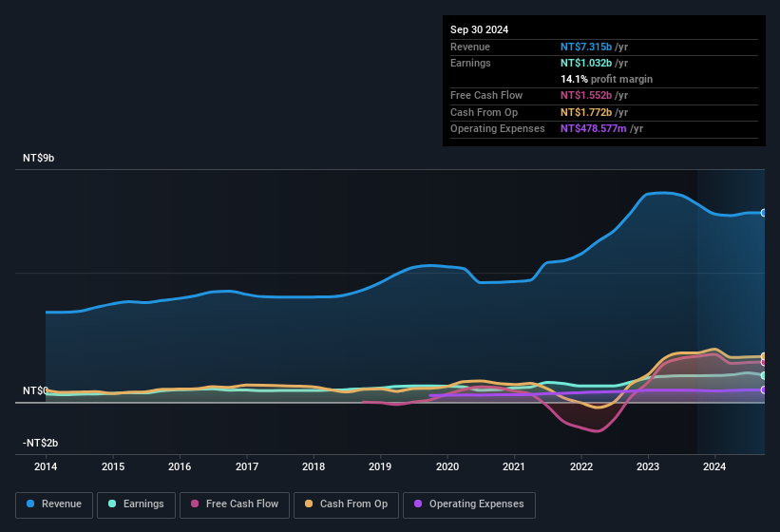The height and width of the screenshot is (532, 780).
Task: Click the NT$1.032b earnings value
Action: click(x=586, y=63)
